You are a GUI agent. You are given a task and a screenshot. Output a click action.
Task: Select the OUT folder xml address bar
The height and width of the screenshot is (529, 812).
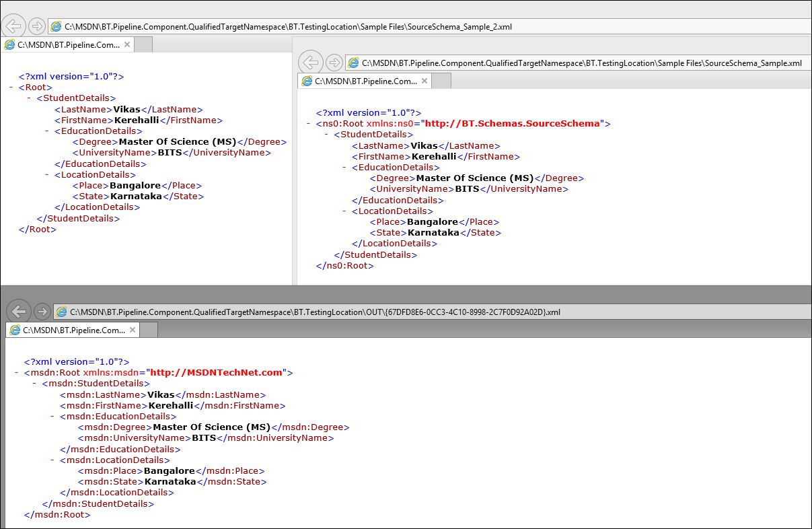point(433,312)
